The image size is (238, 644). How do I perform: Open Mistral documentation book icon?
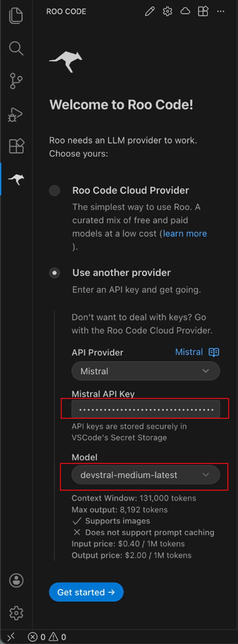point(214,352)
